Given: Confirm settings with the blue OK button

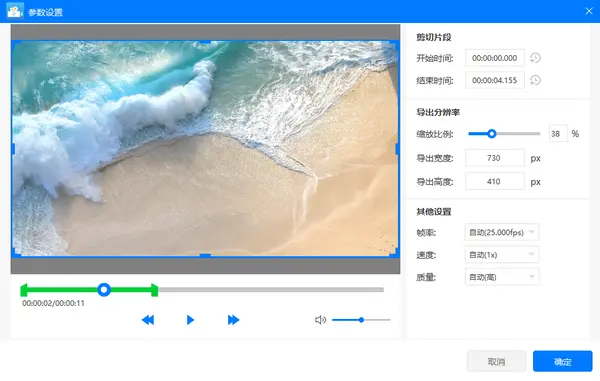Looking at the screenshot, I should 562,361.
